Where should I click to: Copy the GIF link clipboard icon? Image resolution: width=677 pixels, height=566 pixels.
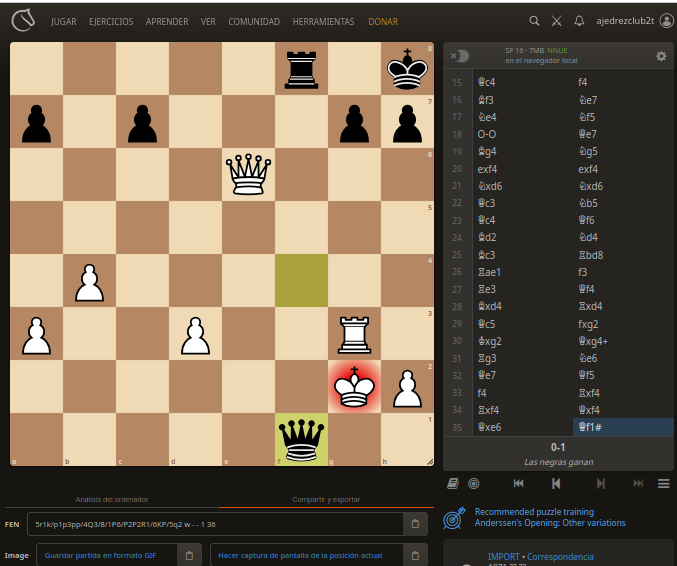pos(189,555)
